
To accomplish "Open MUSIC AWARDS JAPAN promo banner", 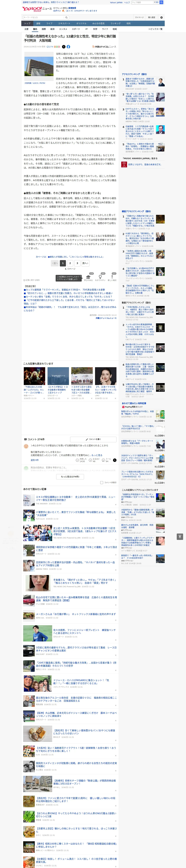I will 142,164.
